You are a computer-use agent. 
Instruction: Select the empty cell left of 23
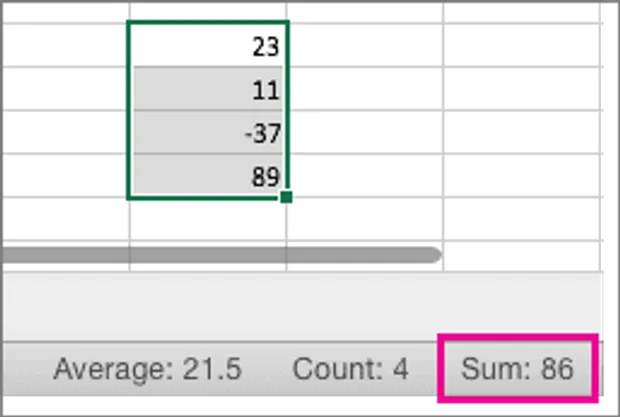coord(66,45)
